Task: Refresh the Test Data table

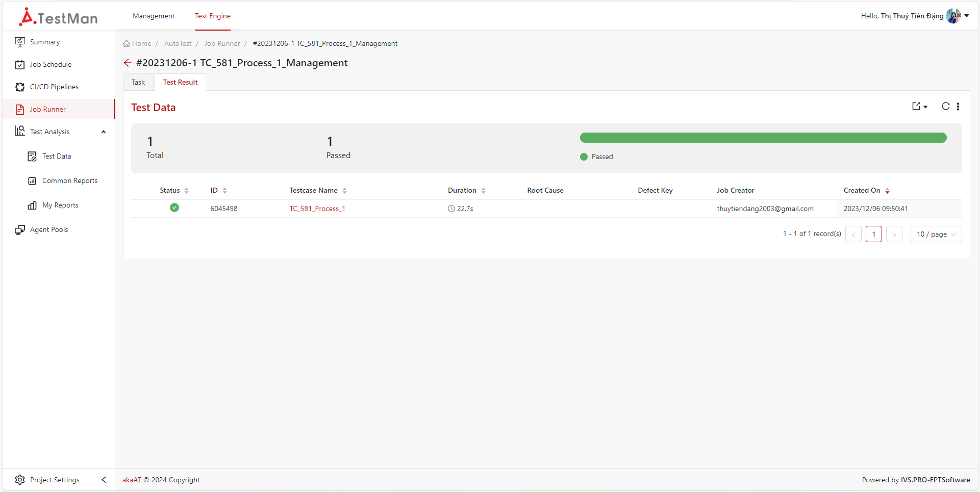Action: [x=946, y=106]
